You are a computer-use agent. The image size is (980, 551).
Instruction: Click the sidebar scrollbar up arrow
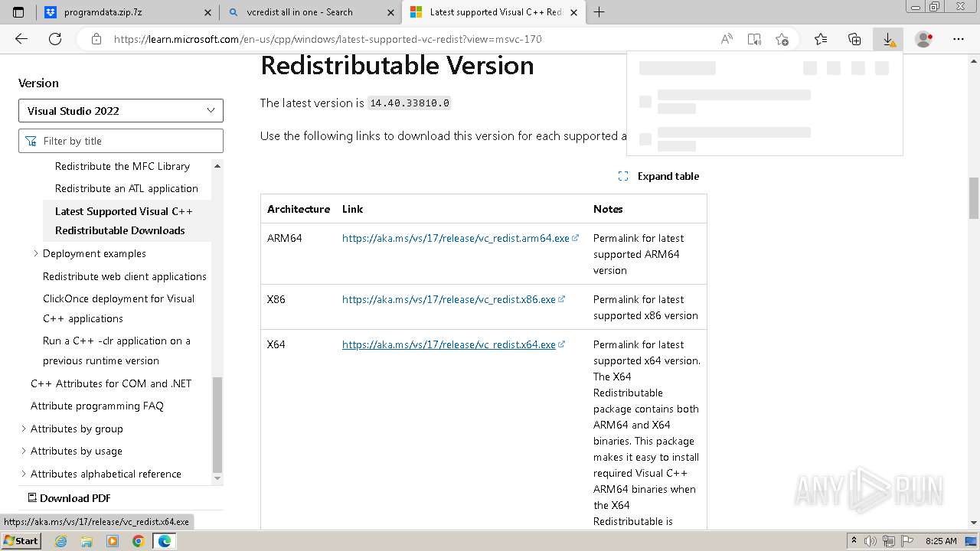(217, 166)
